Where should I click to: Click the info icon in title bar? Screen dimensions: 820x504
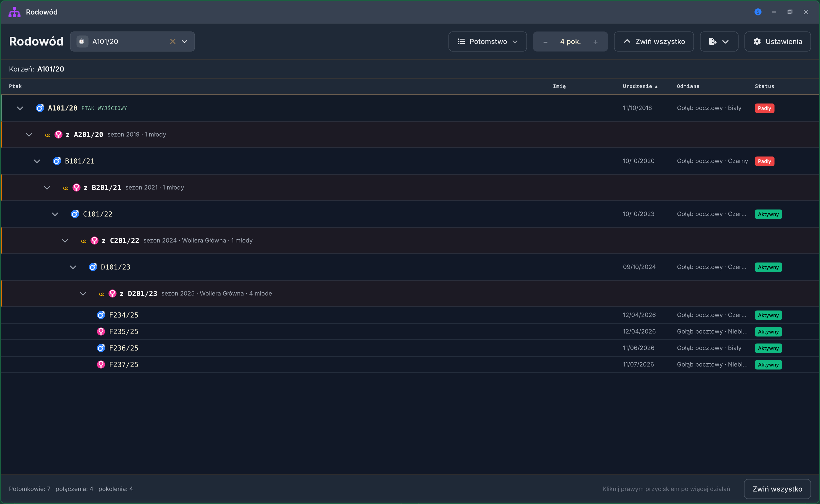pos(758,12)
